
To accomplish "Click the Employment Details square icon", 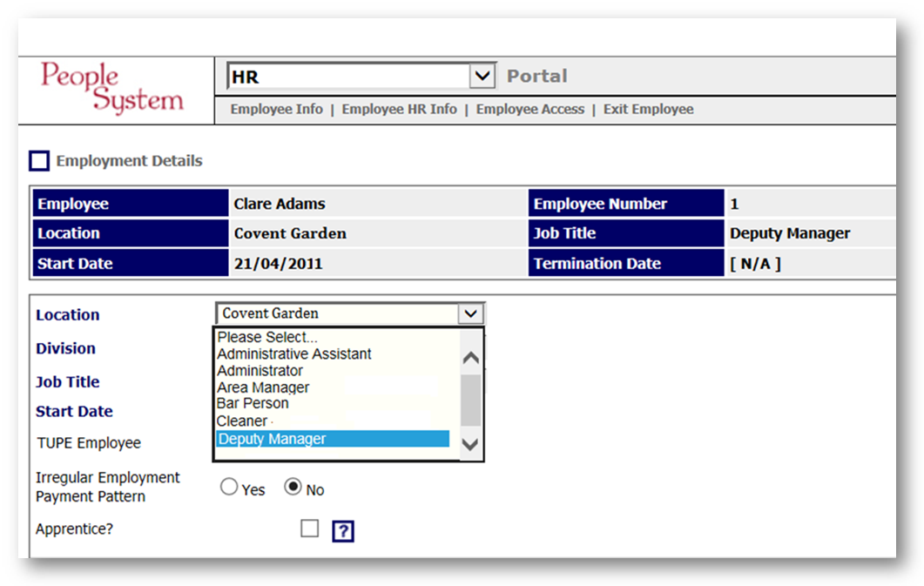I will [x=39, y=161].
